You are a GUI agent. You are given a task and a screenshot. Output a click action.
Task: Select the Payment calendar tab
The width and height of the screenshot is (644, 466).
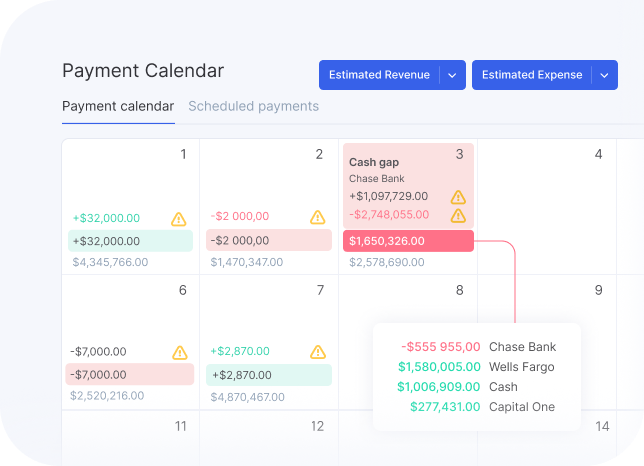pos(118,106)
